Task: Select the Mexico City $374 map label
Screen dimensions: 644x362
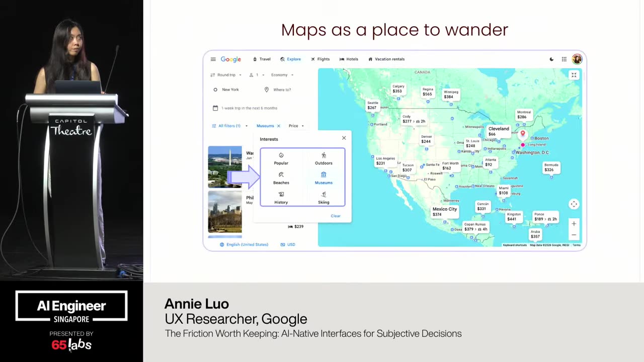Action: pyautogui.click(x=445, y=212)
